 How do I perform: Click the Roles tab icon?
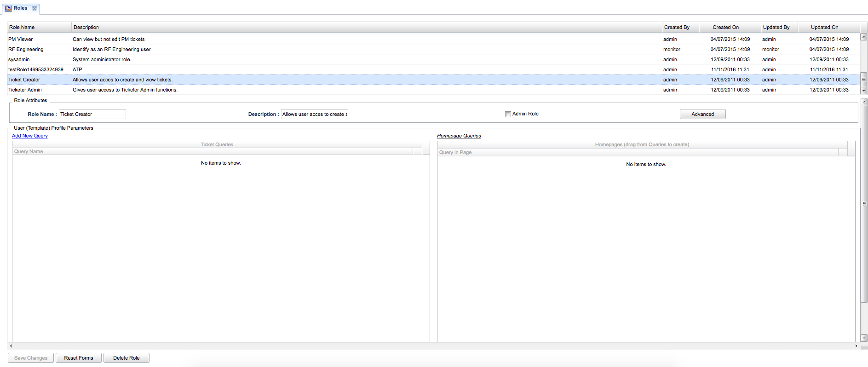[8, 8]
